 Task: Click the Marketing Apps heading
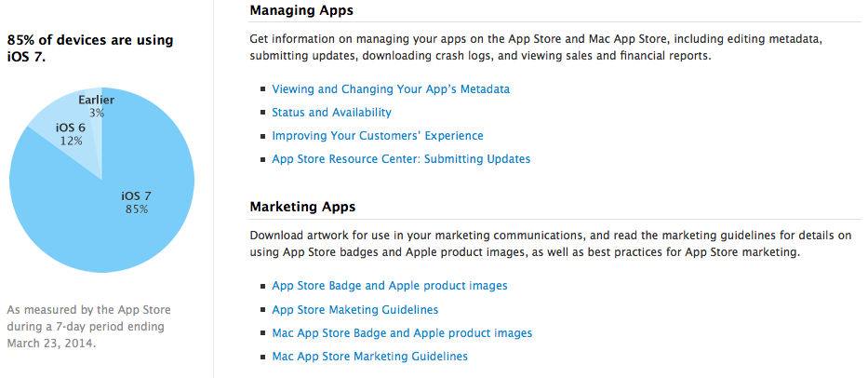[x=302, y=207]
